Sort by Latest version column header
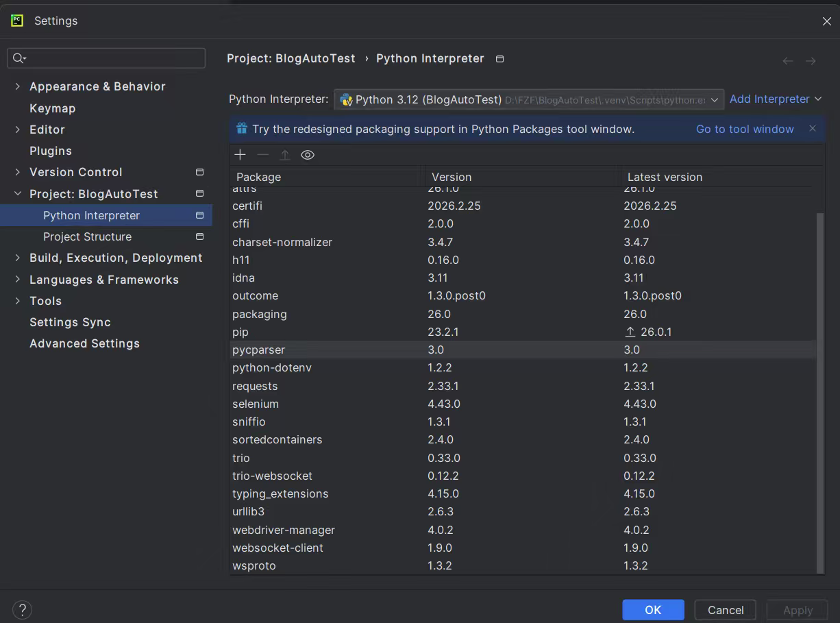The height and width of the screenshot is (623, 840). [x=719, y=177]
